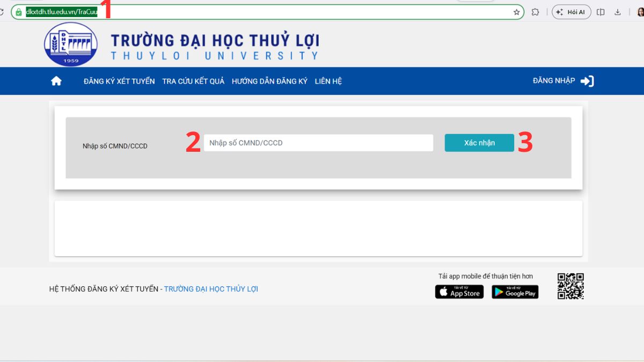Click the Tải app mobile để thuận tiện hơn text
The width and height of the screenshot is (644, 362).
(486, 276)
